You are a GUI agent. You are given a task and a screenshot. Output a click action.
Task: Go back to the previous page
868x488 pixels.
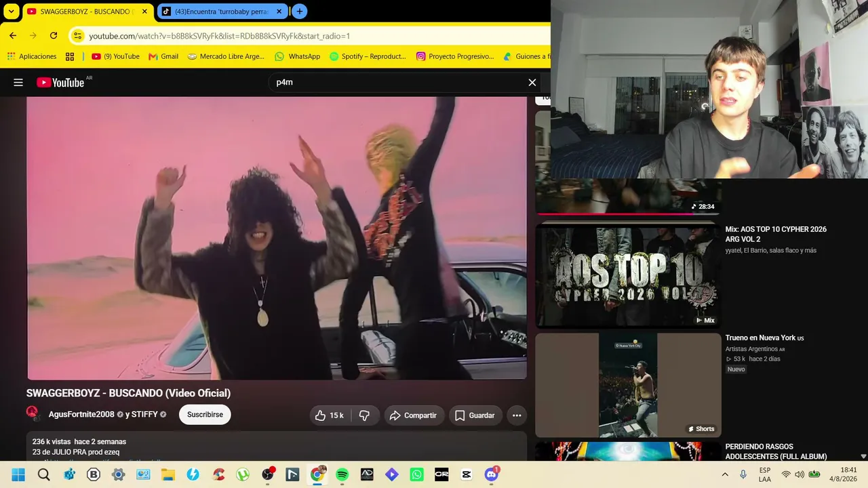pos(13,35)
